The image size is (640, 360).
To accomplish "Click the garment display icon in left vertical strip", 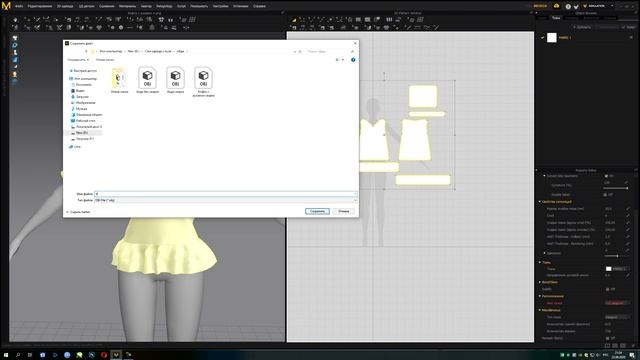I will click(15, 38).
